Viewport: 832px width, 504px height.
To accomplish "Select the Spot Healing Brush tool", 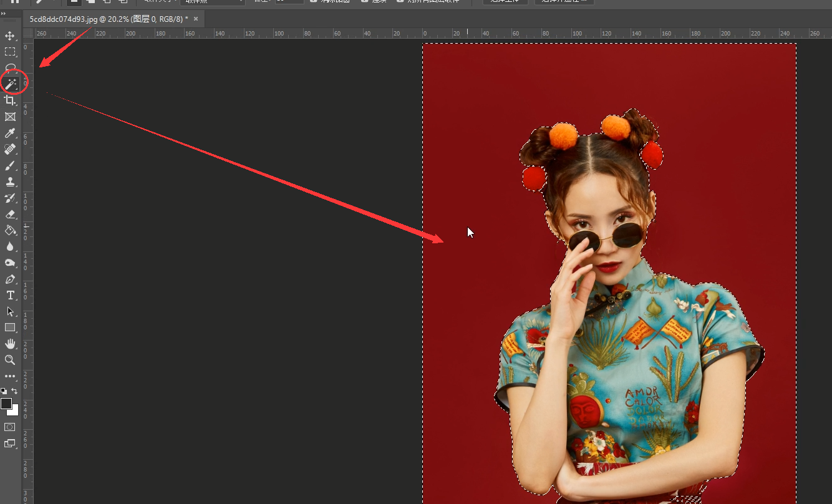I will click(10, 149).
